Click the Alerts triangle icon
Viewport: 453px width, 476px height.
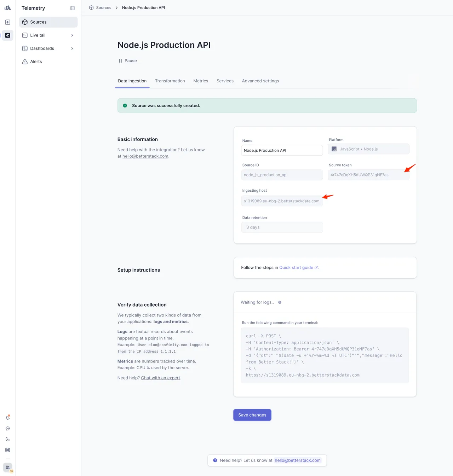point(25,62)
